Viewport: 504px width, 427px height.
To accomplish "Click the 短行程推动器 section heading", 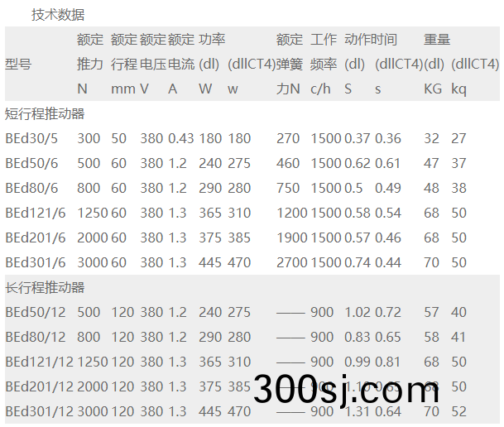I will tap(45, 113).
